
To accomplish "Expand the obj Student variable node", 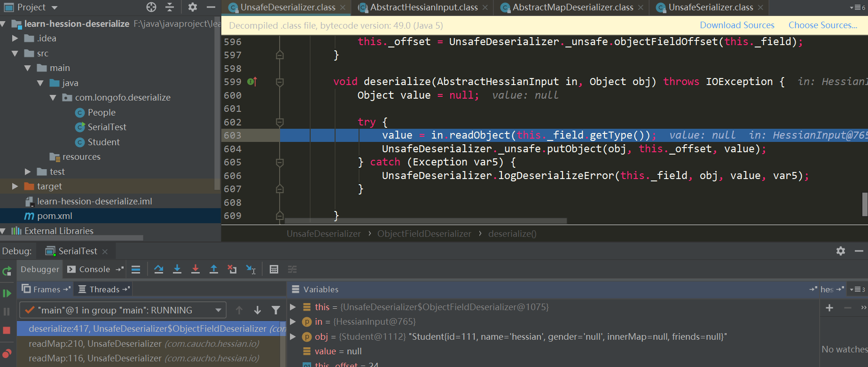I will point(293,336).
